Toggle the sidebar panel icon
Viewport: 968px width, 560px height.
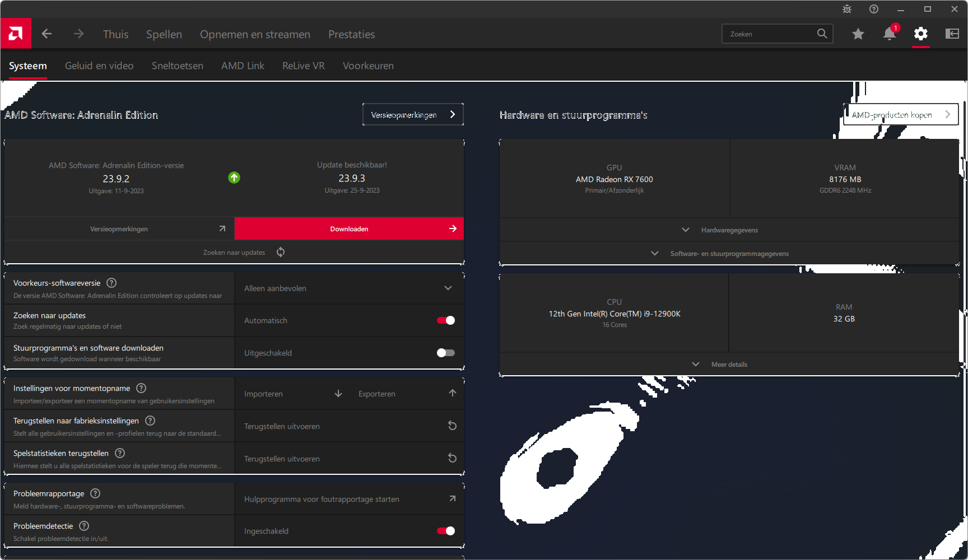click(x=952, y=34)
